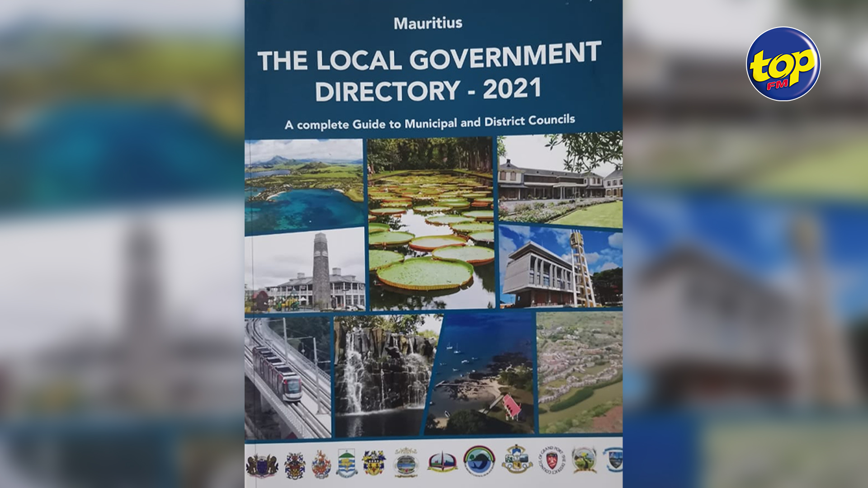This screenshot has height=488, width=868.
Task: Click the round rainbow-bordered council emblem
Action: coord(479,461)
